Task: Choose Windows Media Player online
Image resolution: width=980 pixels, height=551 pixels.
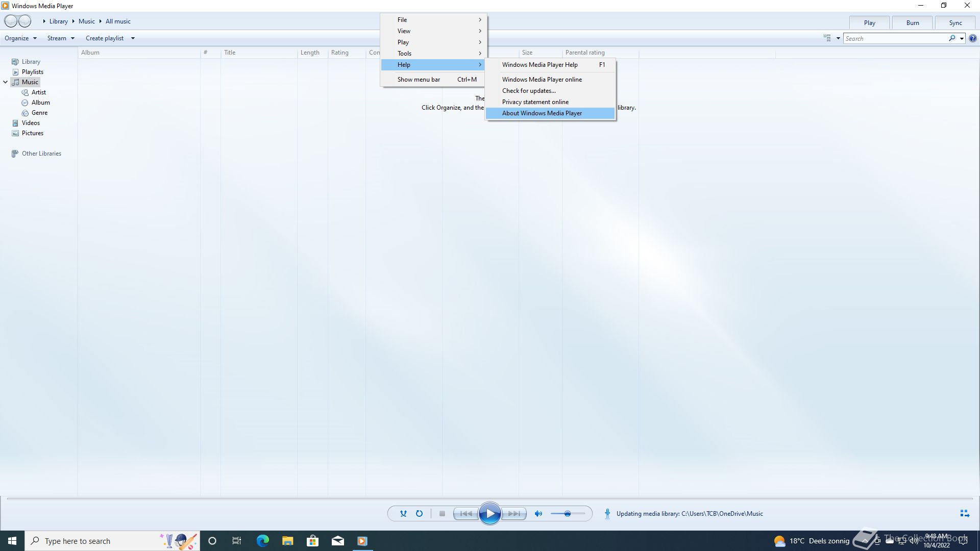Action: pyautogui.click(x=550, y=80)
